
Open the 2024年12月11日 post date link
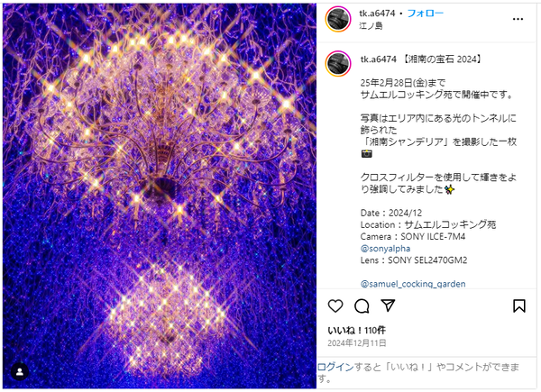pos(357,343)
